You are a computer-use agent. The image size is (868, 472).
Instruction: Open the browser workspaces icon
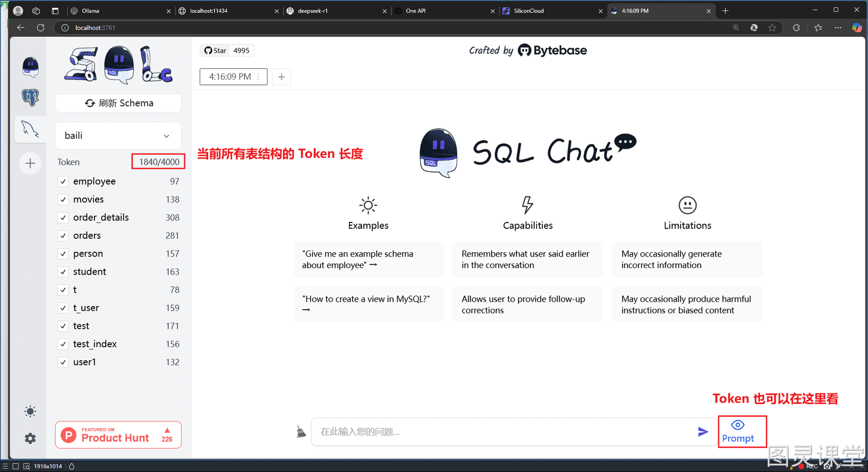point(36,11)
